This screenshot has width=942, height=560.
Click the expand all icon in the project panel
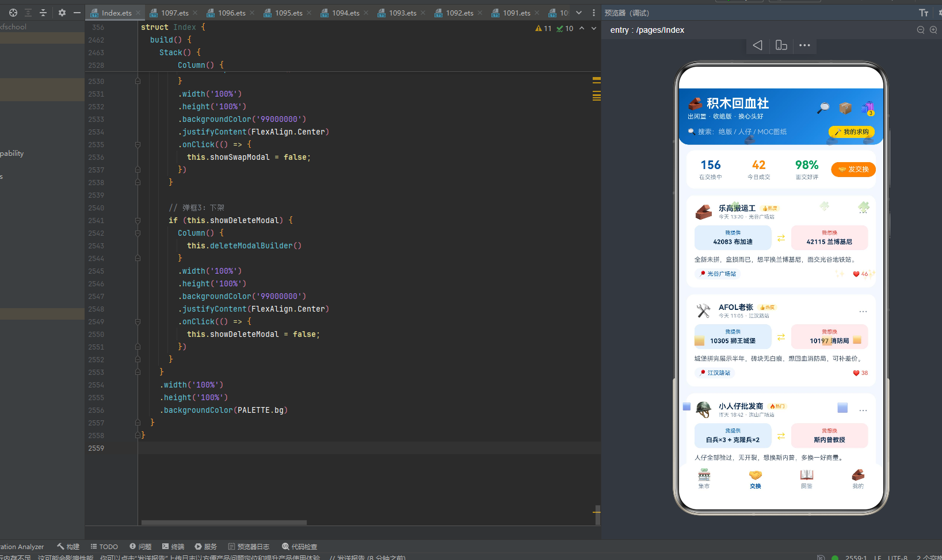[28, 13]
